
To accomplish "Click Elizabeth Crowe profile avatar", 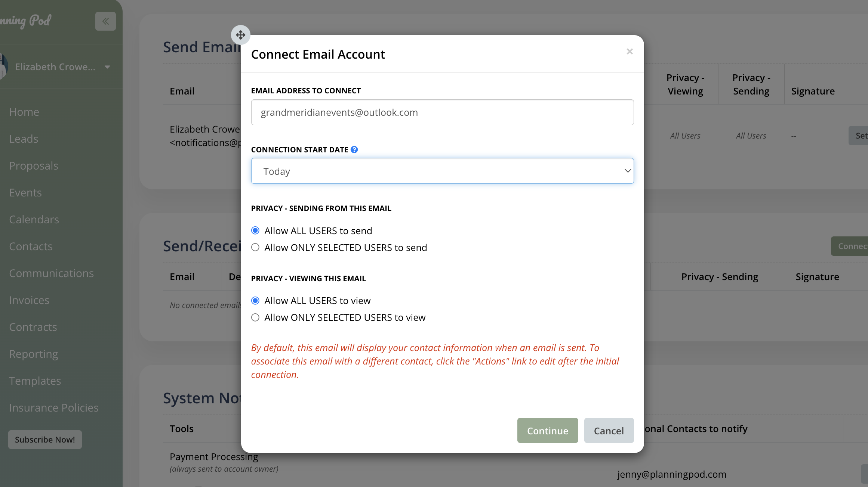I will [x=3, y=66].
